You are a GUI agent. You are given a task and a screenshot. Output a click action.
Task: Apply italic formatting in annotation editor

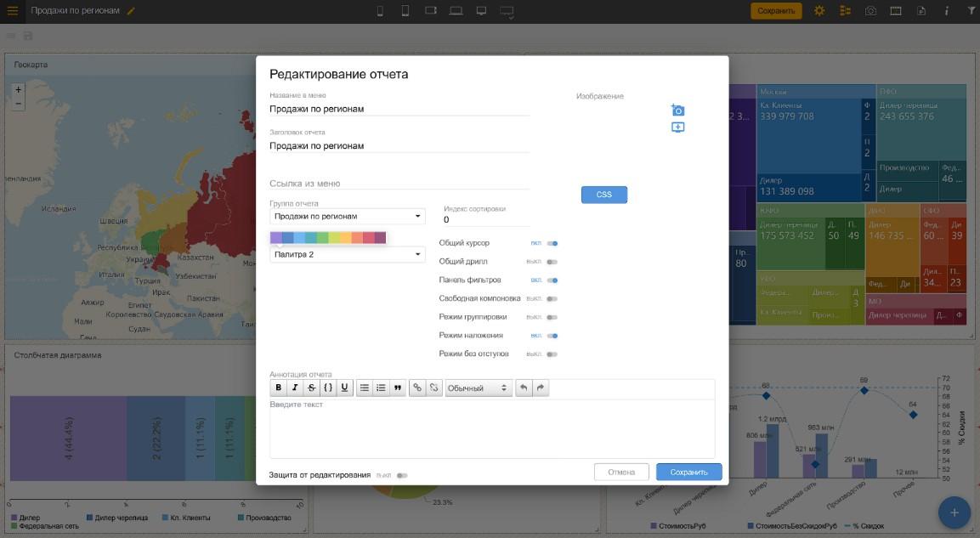coord(295,388)
